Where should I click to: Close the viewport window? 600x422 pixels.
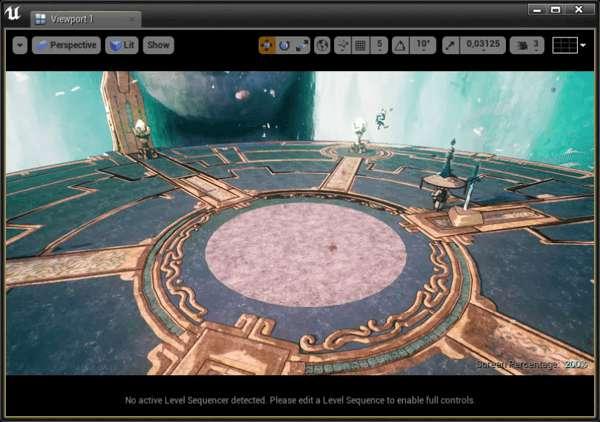[x=579, y=10]
